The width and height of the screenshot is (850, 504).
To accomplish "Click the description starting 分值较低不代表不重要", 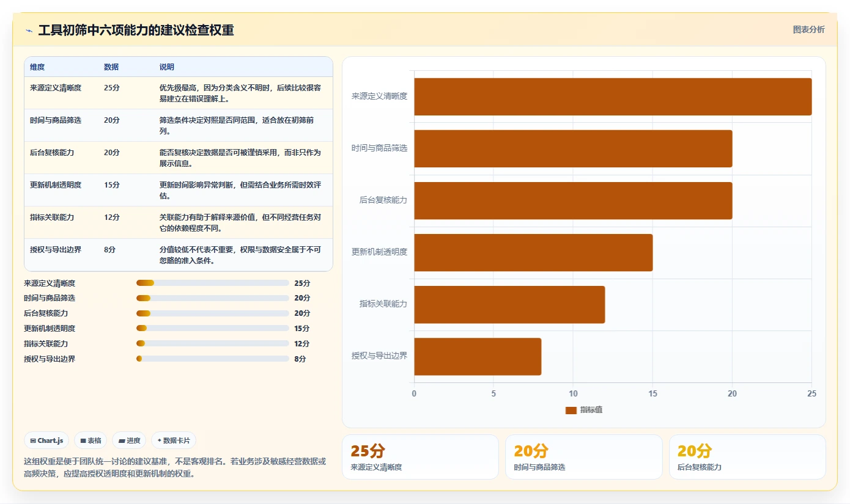I will (x=240, y=255).
